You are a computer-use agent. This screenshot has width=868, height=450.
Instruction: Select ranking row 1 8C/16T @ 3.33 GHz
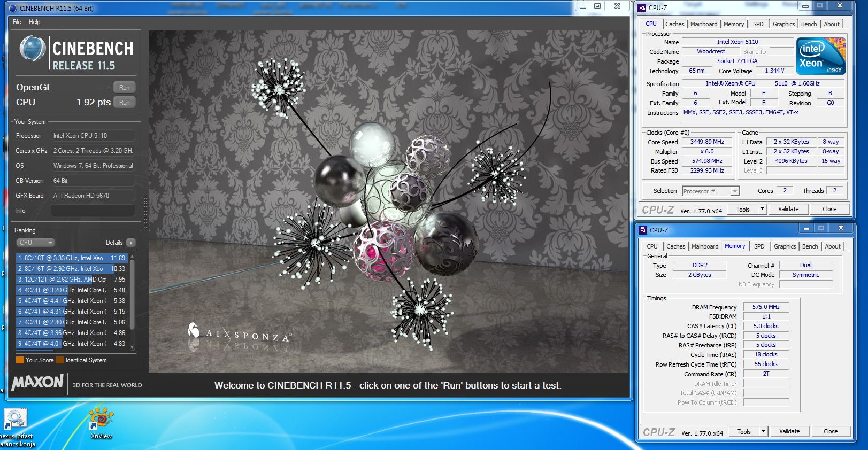tap(72, 258)
